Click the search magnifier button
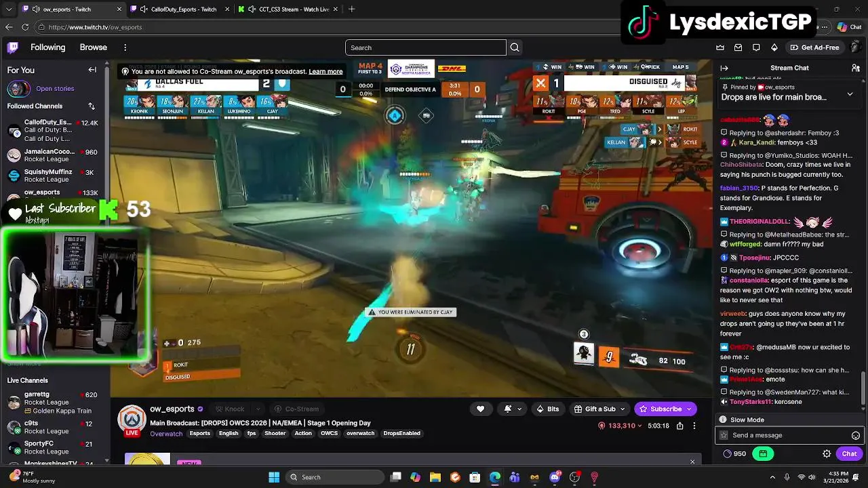The width and height of the screenshot is (868, 488). click(515, 47)
